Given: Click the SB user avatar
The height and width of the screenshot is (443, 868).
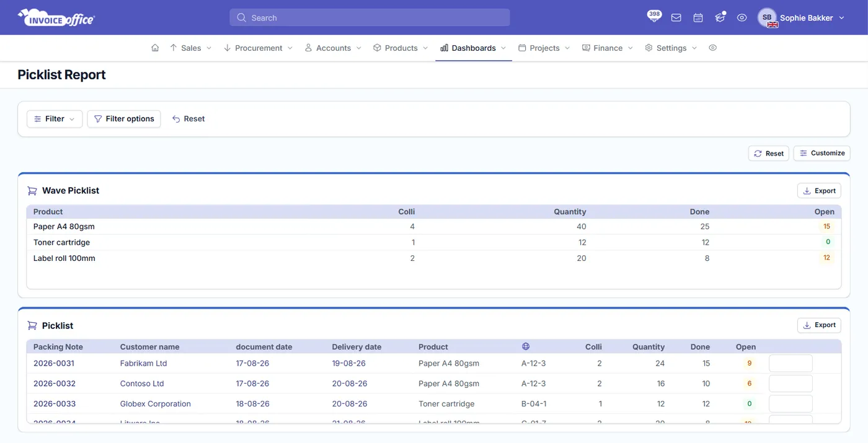Looking at the screenshot, I should pyautogui.click(x=767, y=17).
